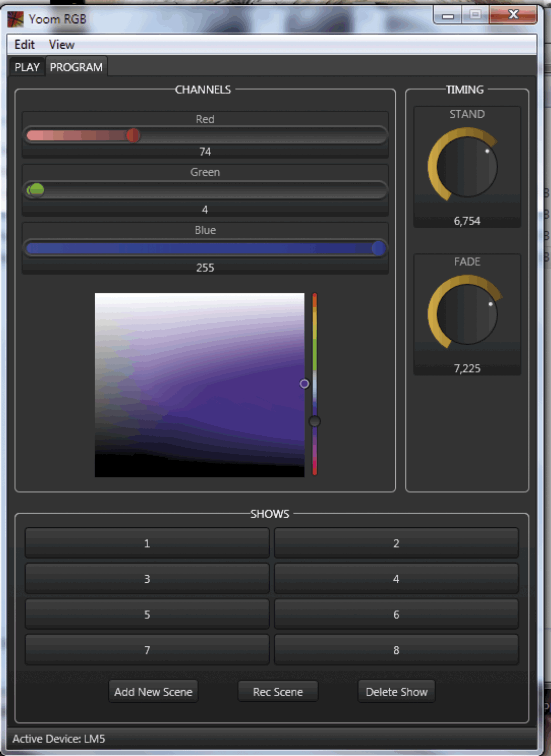Viewport: 551px width, 756px height.
Task: Click the vertical hue strip handle
Action: (x=314, y=421)
